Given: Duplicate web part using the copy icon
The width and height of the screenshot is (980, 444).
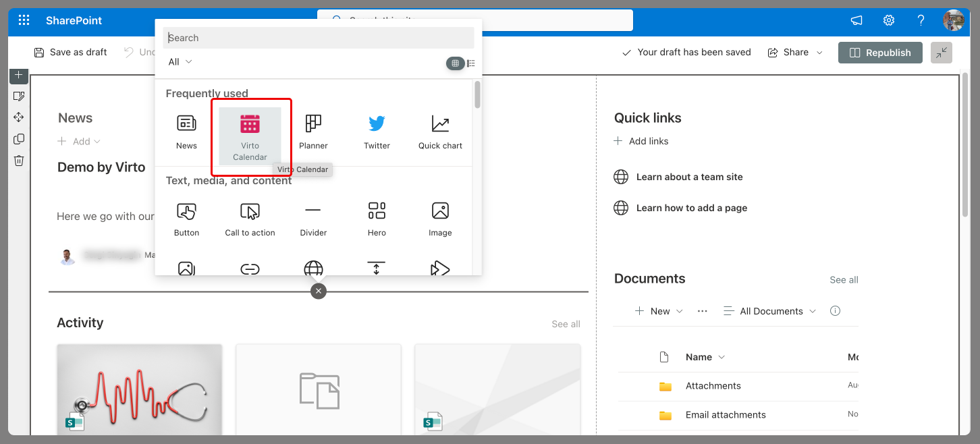Looking at the screenshot, I should (x=19, y=139).
